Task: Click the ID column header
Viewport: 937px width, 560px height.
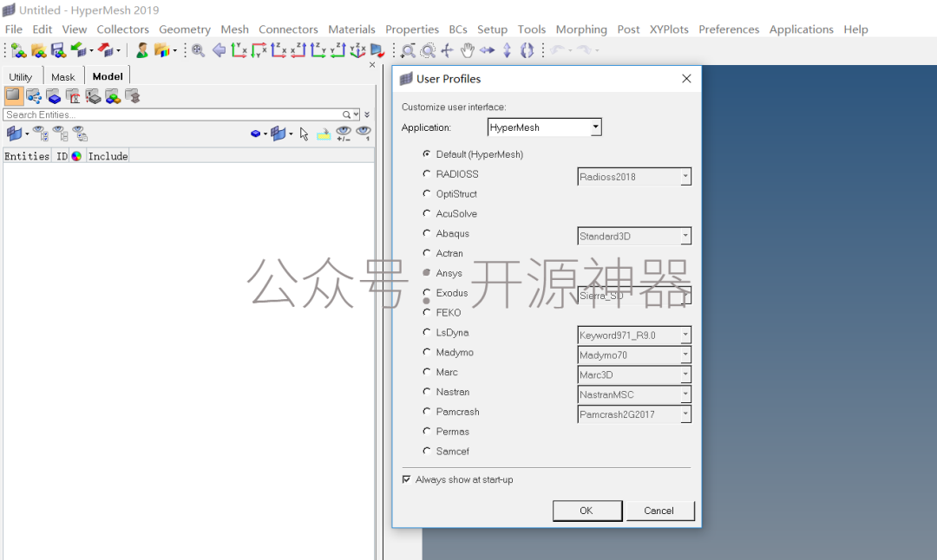Action: [x=62, y=156]
